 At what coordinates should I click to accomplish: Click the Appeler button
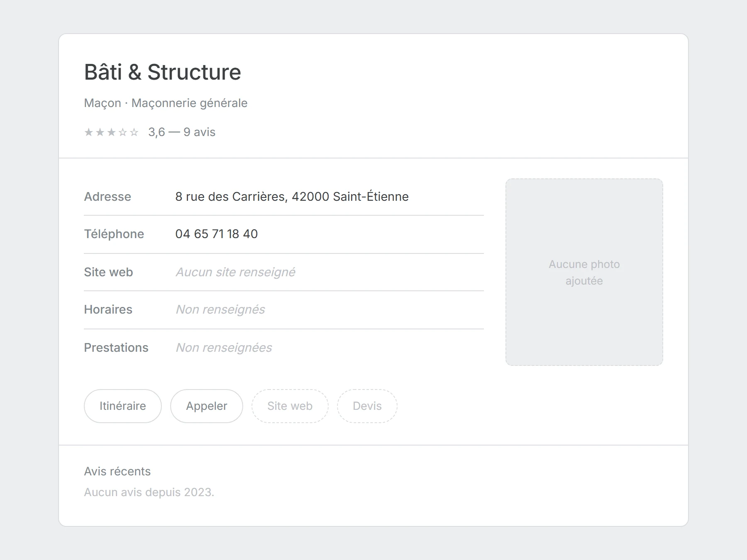click(x=207, y=406)
